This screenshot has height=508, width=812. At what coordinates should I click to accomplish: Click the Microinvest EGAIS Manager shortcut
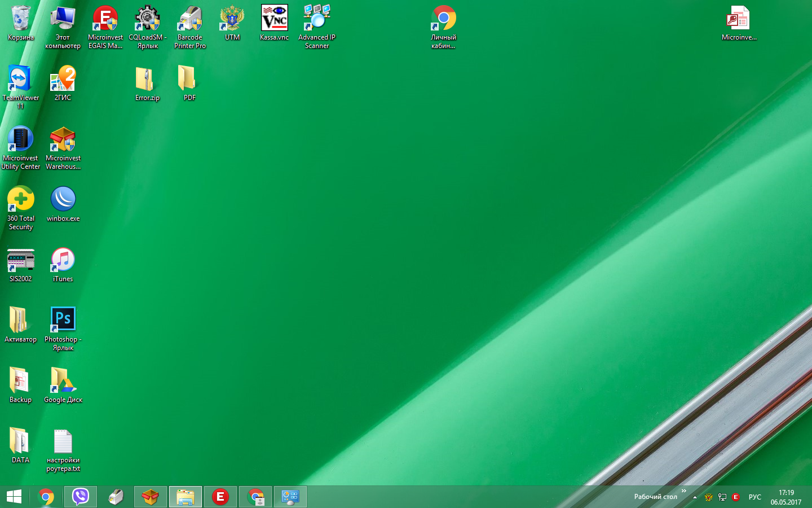click(105, 20)
